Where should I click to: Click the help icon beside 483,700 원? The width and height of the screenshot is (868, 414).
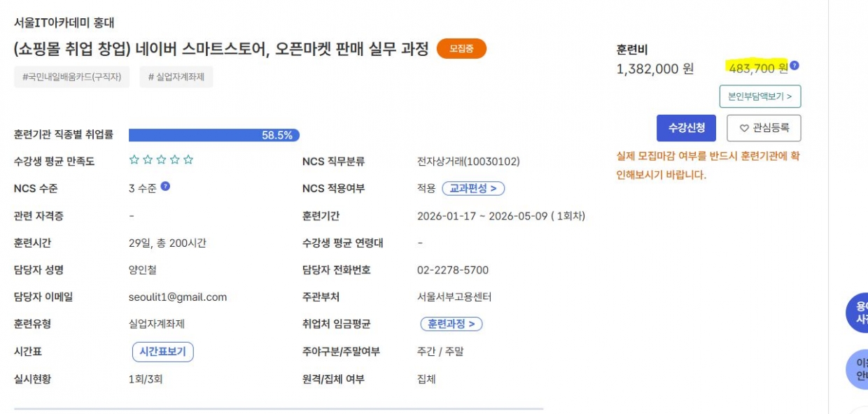pyautogui.click(x=794, y=66)
